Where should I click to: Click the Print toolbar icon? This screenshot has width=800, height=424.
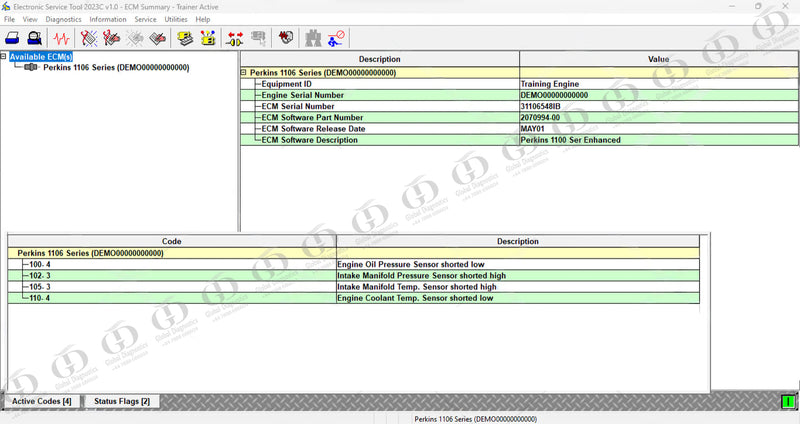[x=12, y=38]
